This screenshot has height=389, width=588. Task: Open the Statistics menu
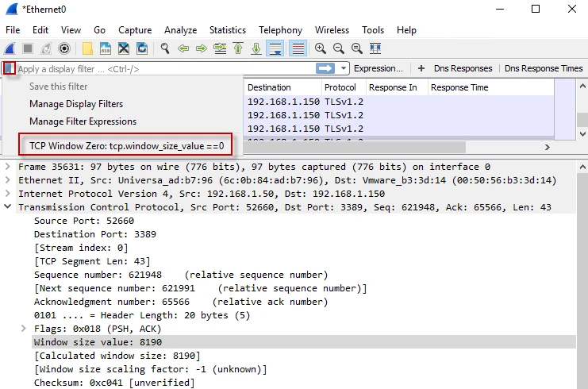tap(228, 30)
